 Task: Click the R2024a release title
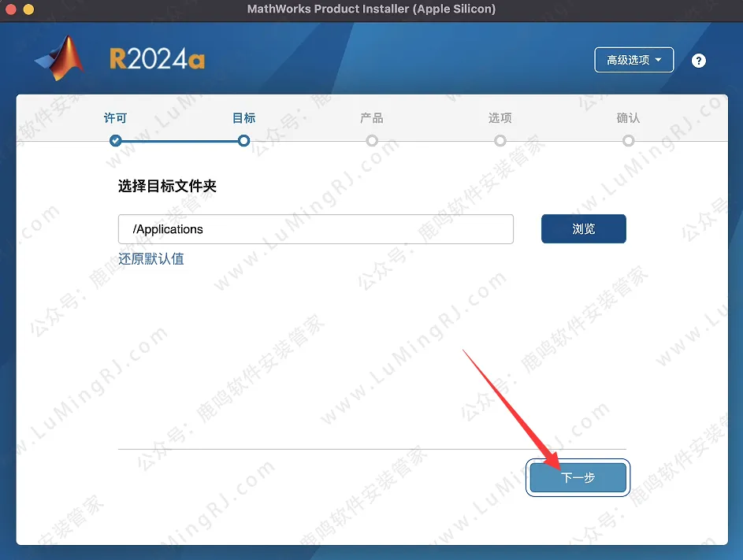pyautogui.click(x=157, y=59)
